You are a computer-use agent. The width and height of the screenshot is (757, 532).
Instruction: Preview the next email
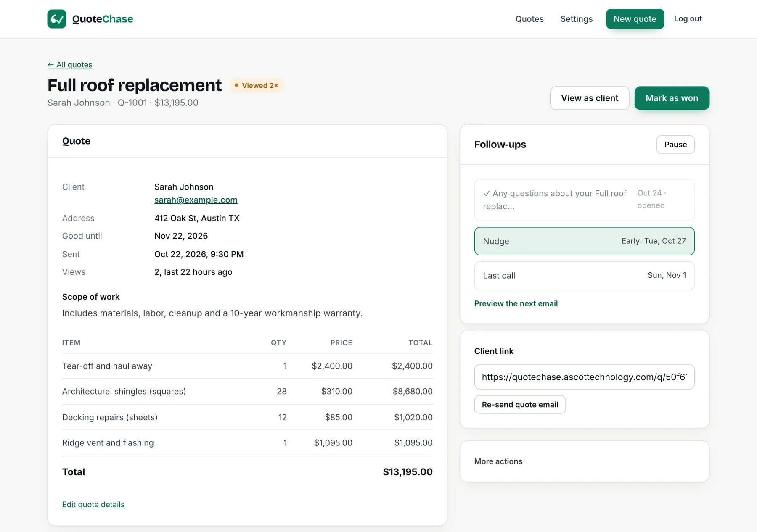[516, 303]
